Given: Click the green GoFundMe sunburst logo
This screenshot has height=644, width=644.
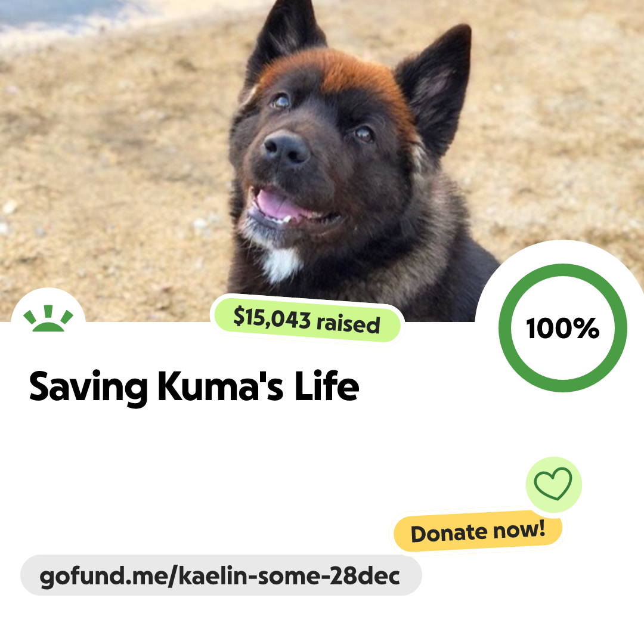Looking at the screenshot, I should pyautogui.click(x=48, y=318).
